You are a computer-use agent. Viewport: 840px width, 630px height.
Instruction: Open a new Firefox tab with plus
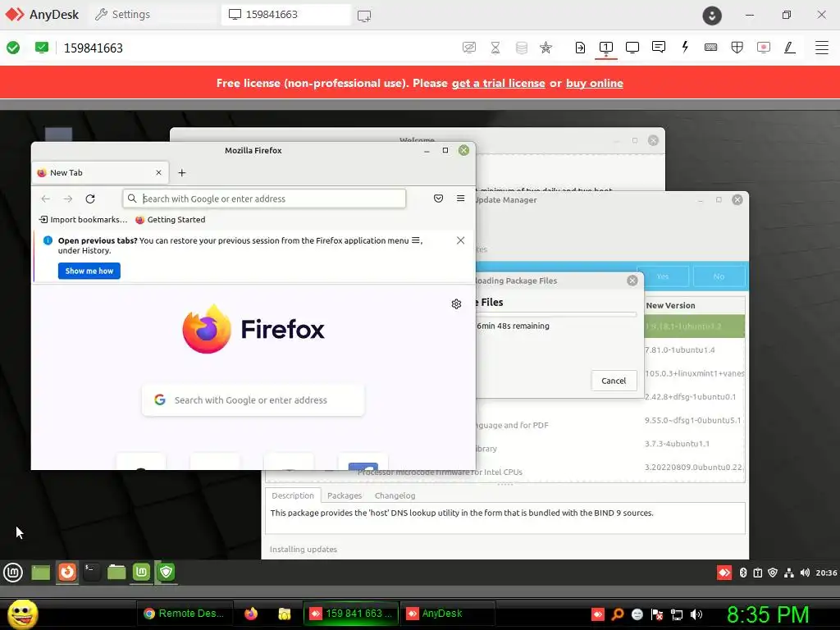pyautogui.click(x=181, y=172)
